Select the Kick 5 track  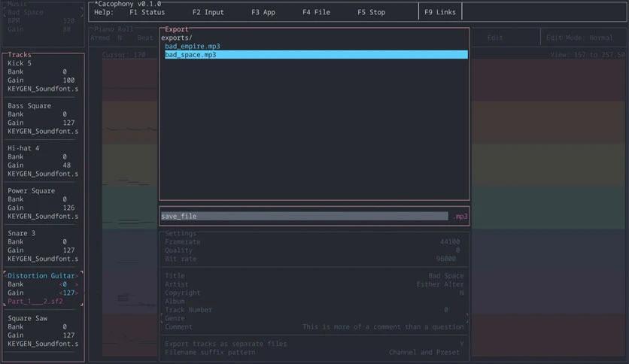20,63
